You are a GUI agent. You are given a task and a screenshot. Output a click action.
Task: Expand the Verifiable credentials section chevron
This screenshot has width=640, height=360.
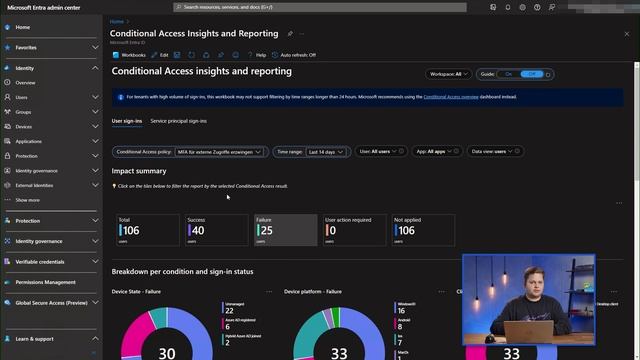[95, 262]
